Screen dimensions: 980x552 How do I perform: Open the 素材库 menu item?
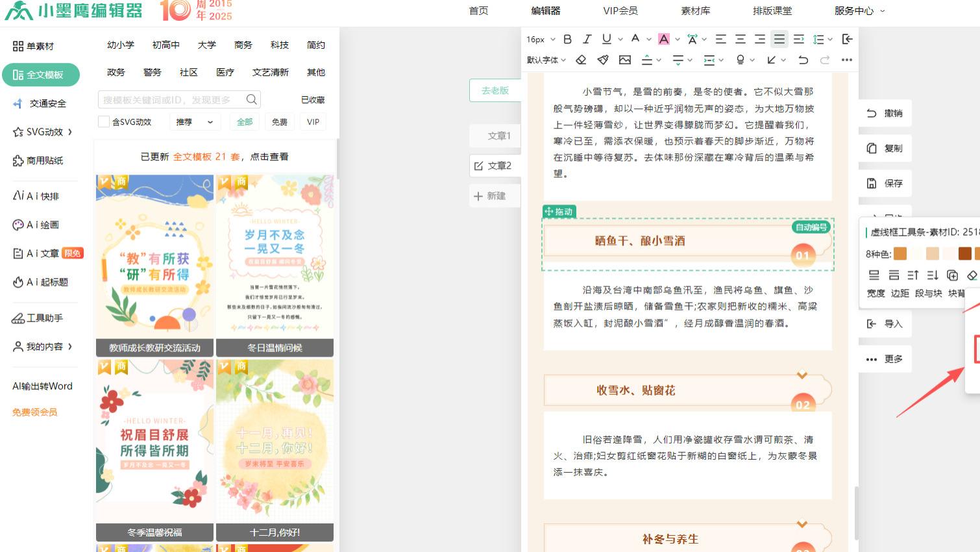(695, 10)
